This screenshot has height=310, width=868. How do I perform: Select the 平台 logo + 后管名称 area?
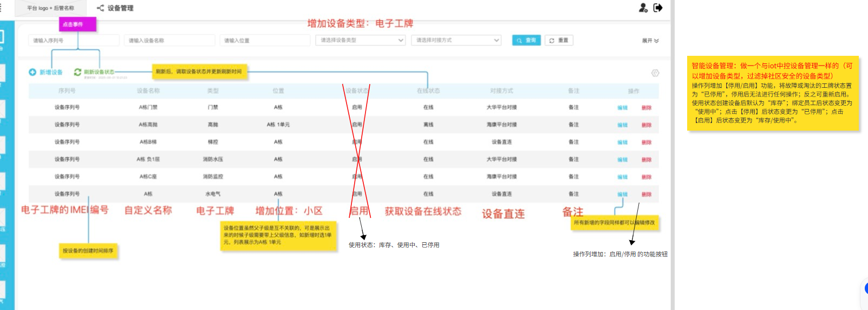tap(51, 8)
